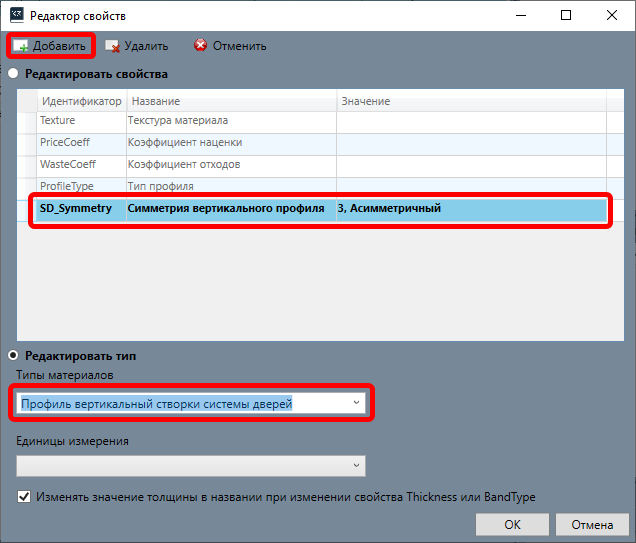Select the SD_Symmetry identifier cell
636x543 pixels.
point(82,208)
